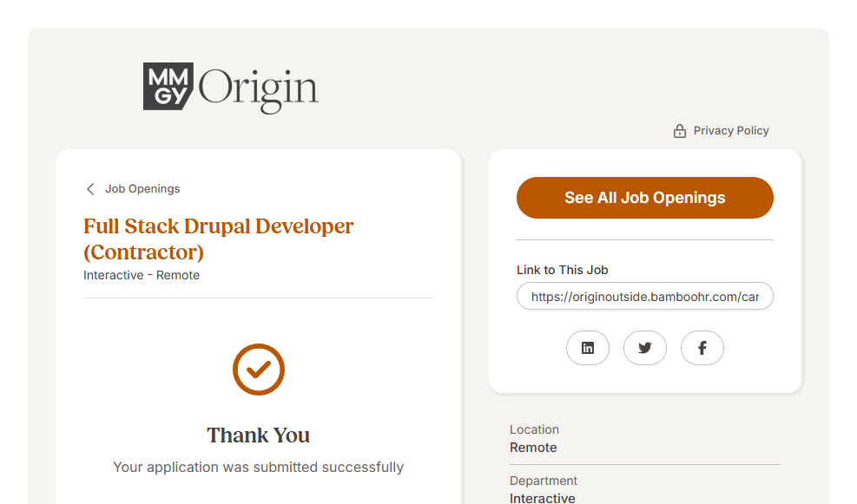Share the job via Twitter icon
This screenshot has width=857, height=504.
(645, 348)
